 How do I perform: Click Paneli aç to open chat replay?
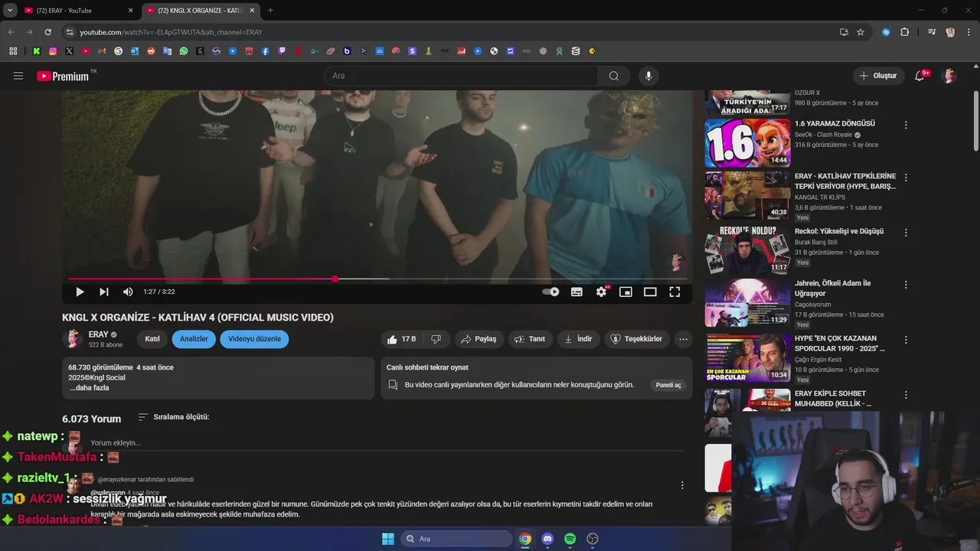tap(668, 385)
